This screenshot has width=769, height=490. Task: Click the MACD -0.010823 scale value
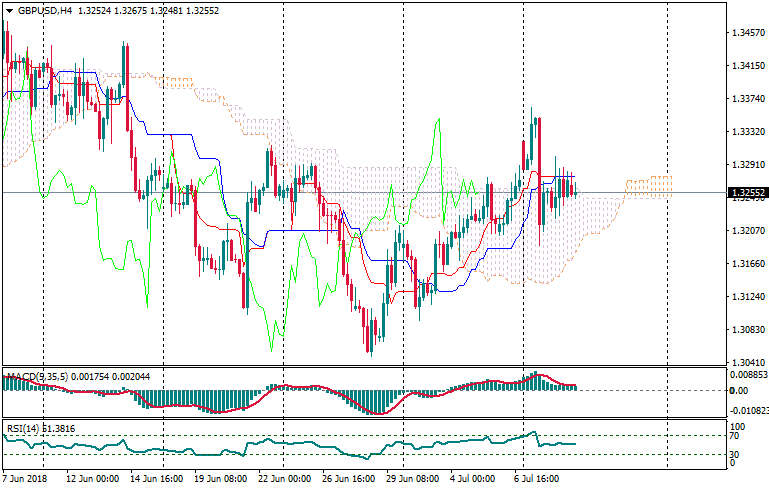(749, 410)
